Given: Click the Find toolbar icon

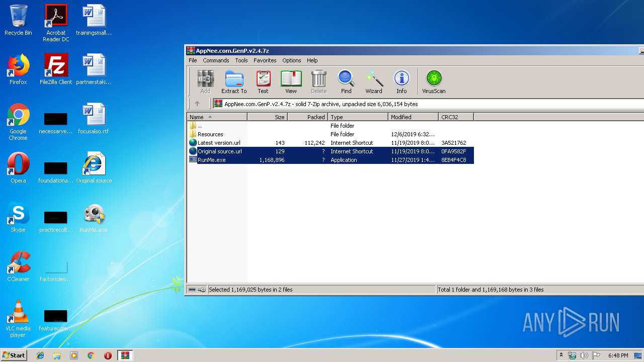Looking at the screenshot, I should point(346,82).
